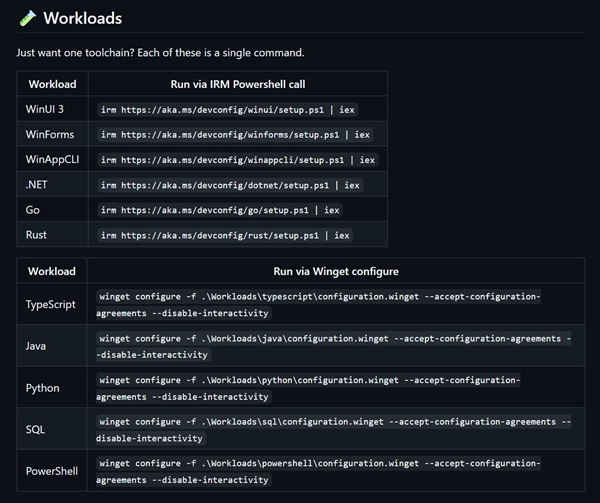Click the Go setup.ps1 command
Image resolution: width=600 pixels, height=503 pixels.
[220, 210]
